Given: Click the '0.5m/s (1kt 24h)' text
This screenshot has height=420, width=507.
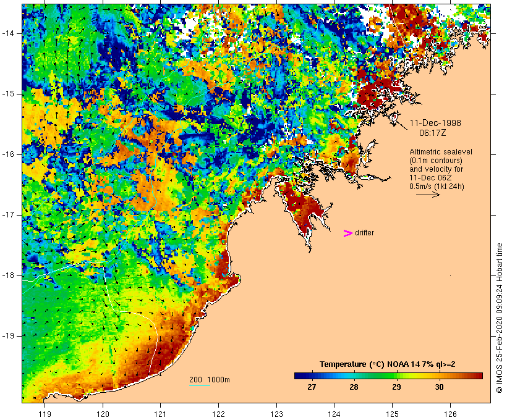Looking at the screenshot, I should coord(437,187).
